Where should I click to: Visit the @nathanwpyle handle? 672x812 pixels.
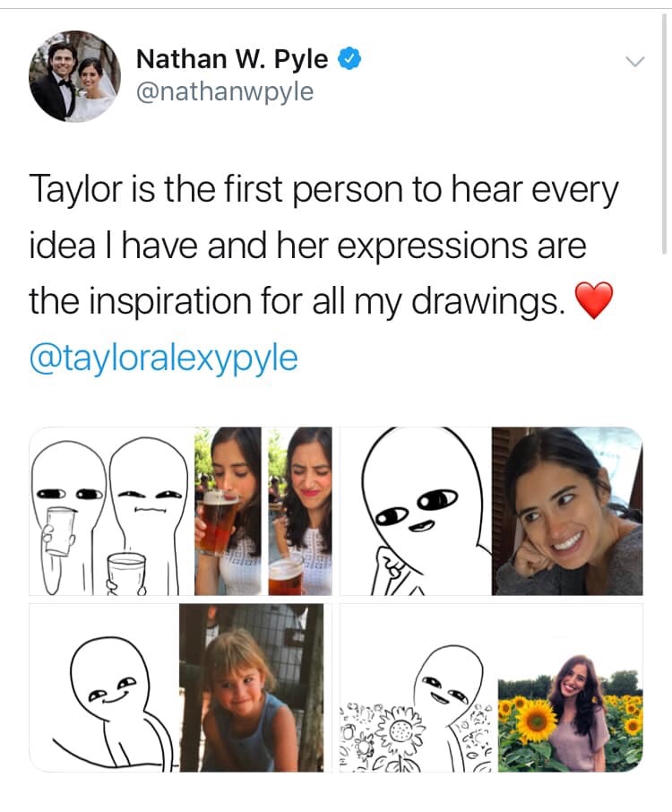pos(225,91)
